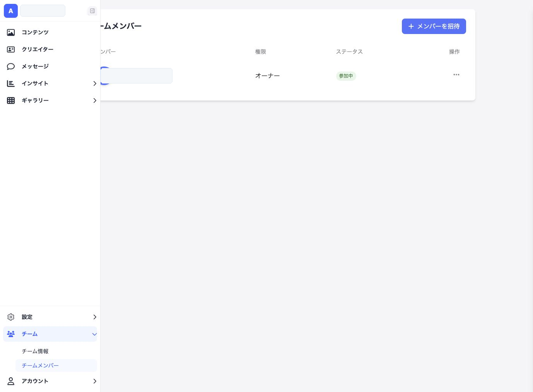Image resolution: width=533 pixels, height=392 pixels.
Task: Open コンテンツ in the sidebar
Action: 50,32
